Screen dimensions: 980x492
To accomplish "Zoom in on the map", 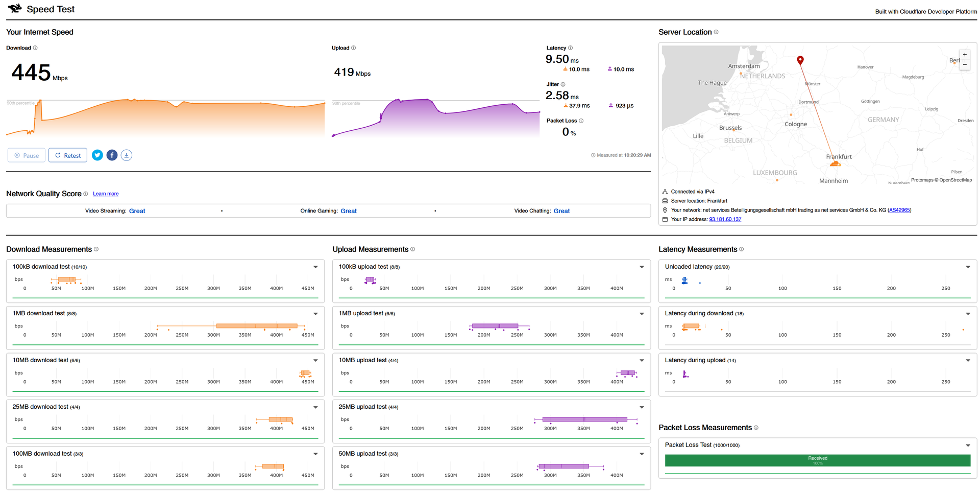I will click(965, 55).
